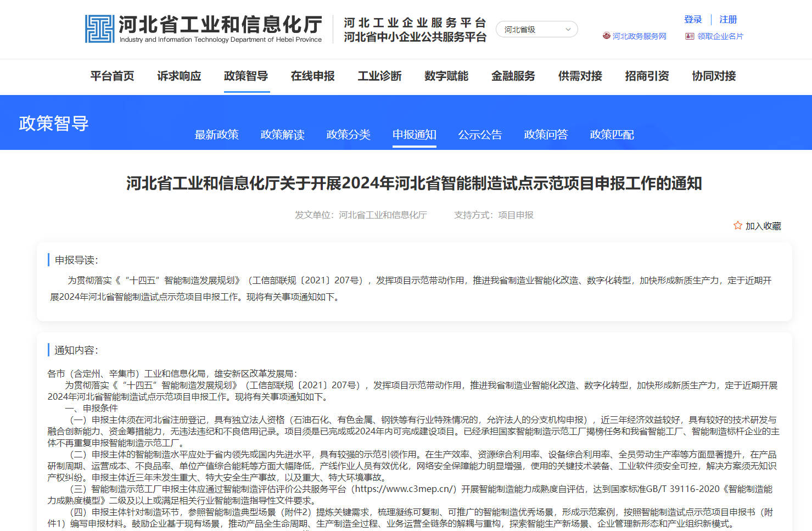
Task: Click the 通知内容 section heading
Action: (x=76, y=350)
